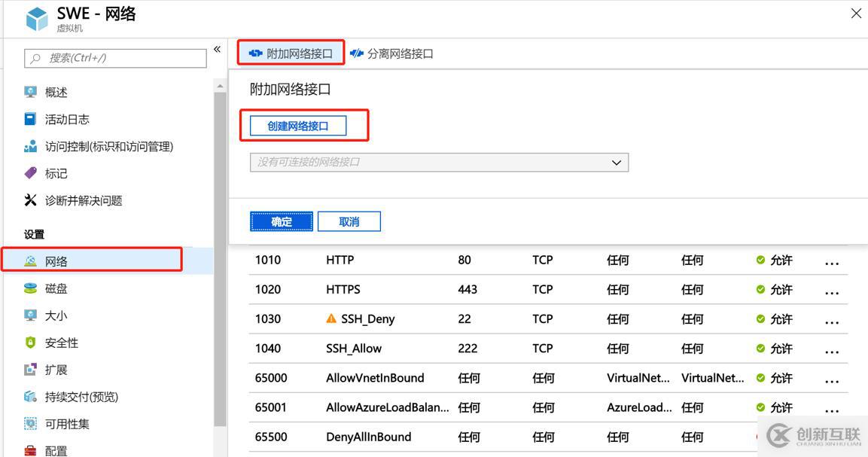The width and height of the screenshot is (868, 457).
Task: Select the 附加网络接口 tab
Action: point(291,53)
